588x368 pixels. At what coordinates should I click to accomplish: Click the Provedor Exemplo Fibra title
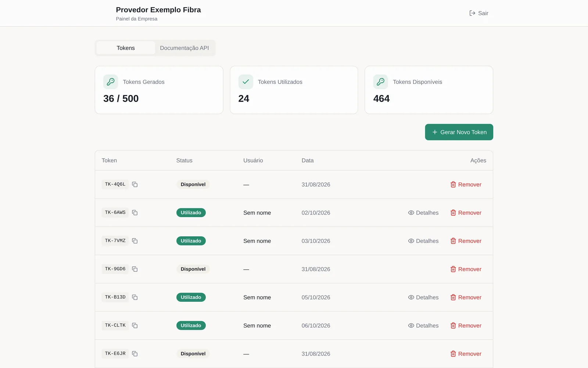coord(158,10)
